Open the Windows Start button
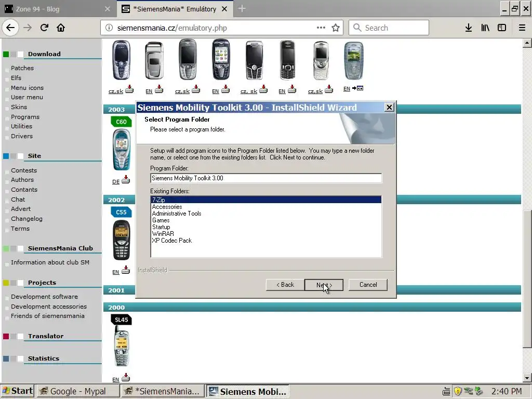The width and height of the screenshot is (532, 399). [17, 391]
